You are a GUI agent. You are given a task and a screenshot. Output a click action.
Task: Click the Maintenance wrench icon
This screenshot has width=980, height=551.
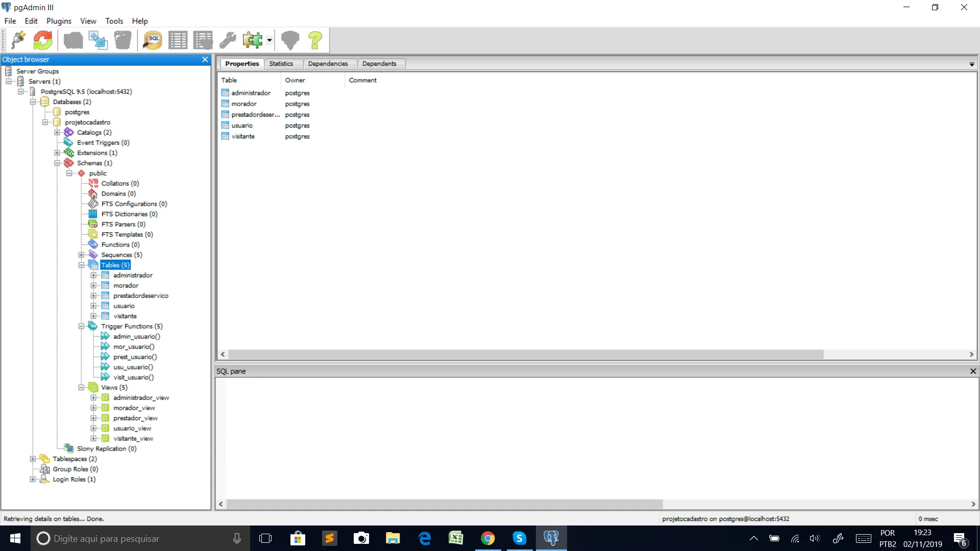point(228,40)
